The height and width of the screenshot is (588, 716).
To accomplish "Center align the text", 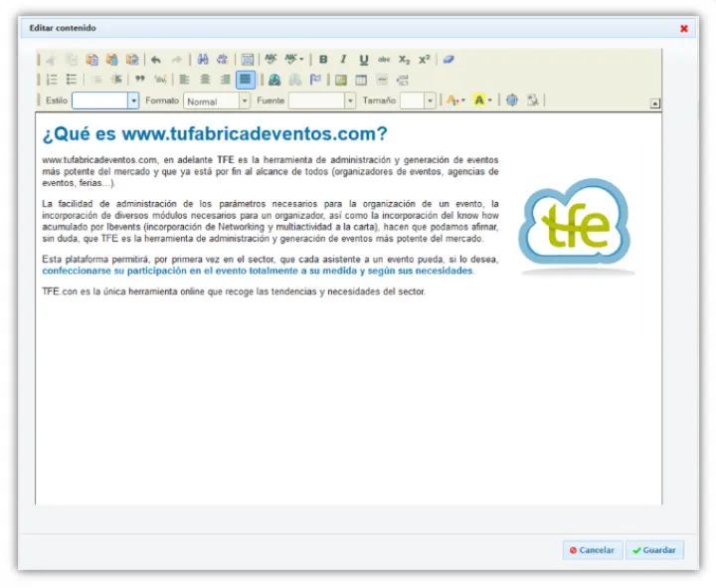I will click(205, 80).
